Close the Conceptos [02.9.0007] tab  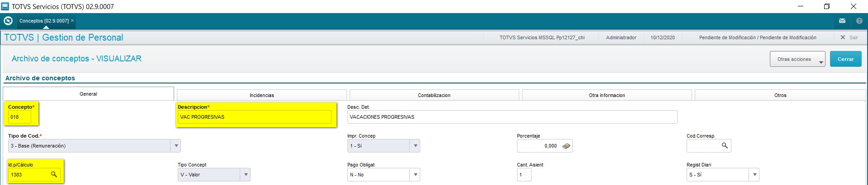(x=72, y=20)
